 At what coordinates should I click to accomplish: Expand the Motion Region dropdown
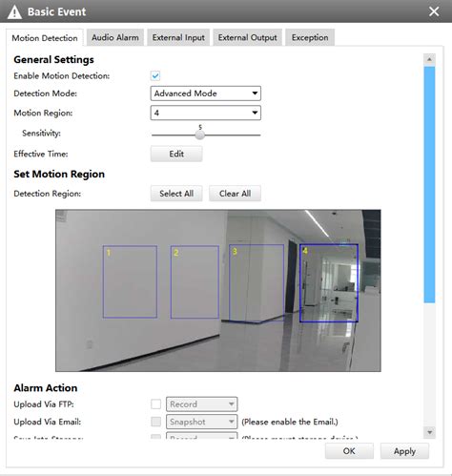(x=206, y=113)
